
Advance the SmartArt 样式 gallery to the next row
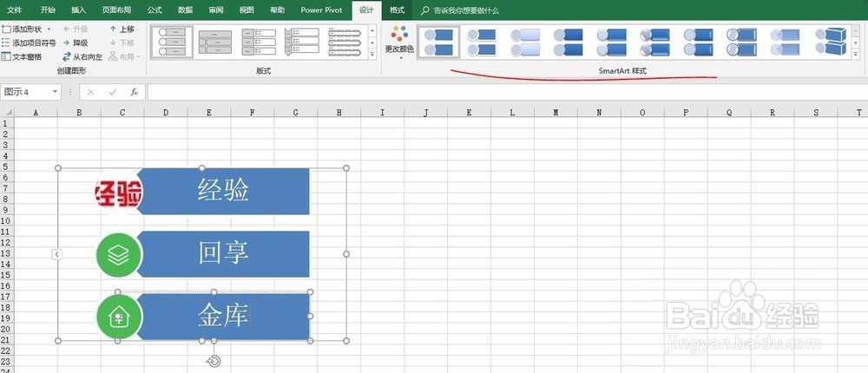(856, 42)
